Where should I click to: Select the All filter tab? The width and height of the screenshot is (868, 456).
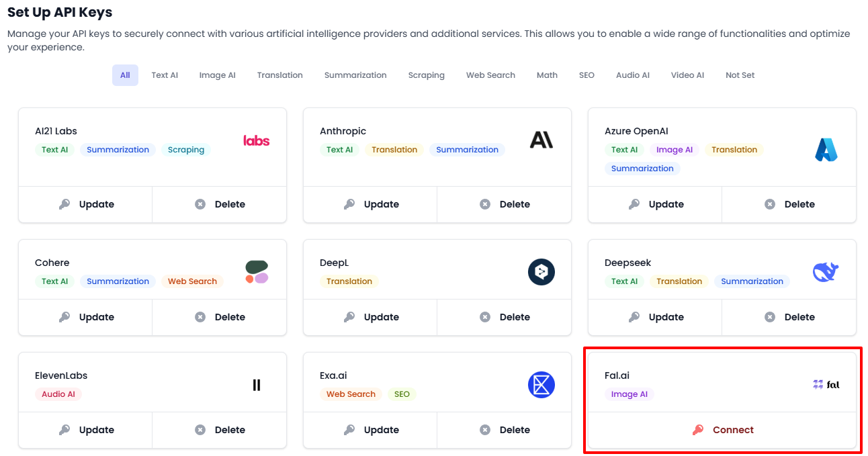[x=125, y=75]
